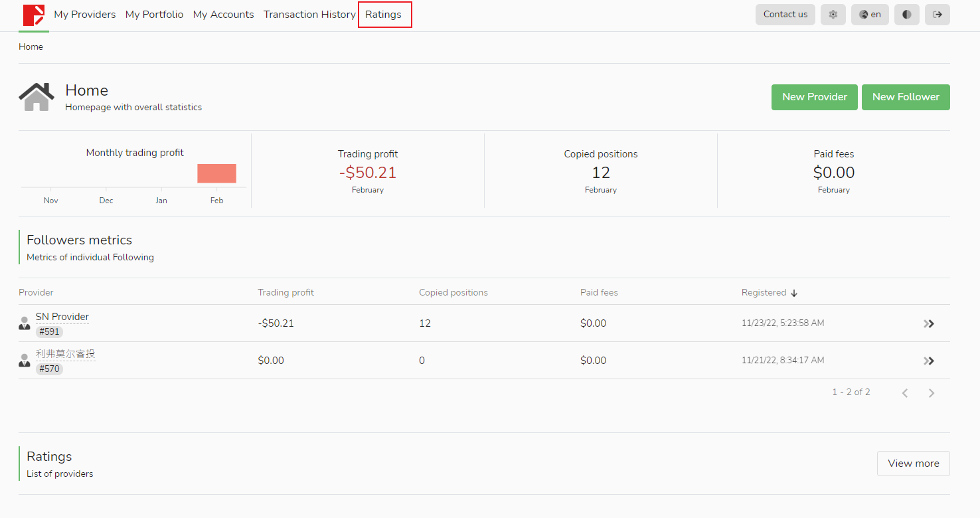This screenshot has width=980, height=518.
Task: Go to next page of followers
Action: pyautogui.click(x=931, y=393)
